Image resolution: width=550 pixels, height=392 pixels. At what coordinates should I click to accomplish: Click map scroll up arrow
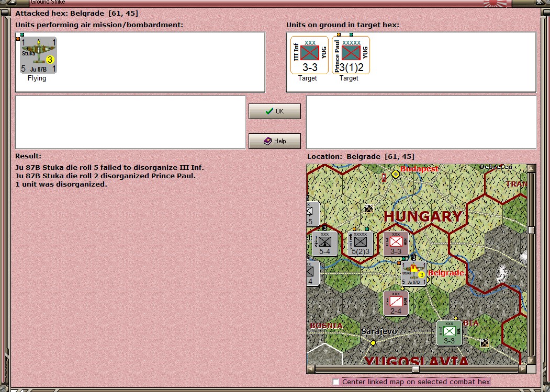pos(531,168)
